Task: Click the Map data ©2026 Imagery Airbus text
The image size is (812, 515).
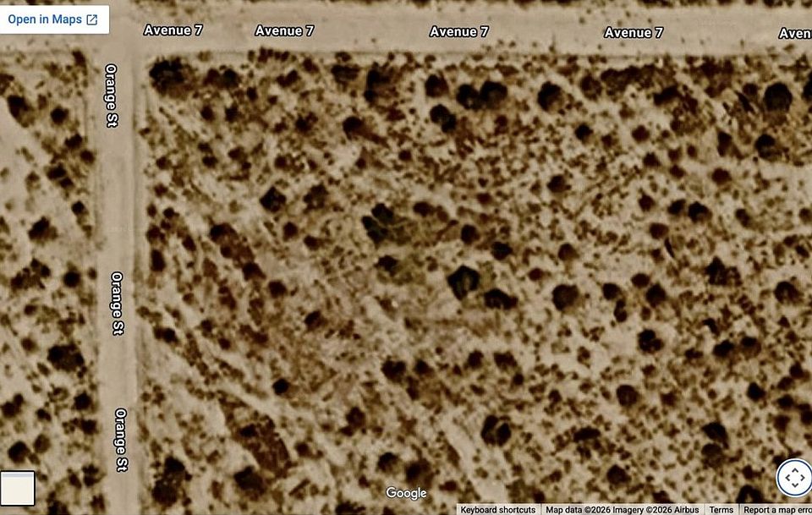Action: coord(622,510)
